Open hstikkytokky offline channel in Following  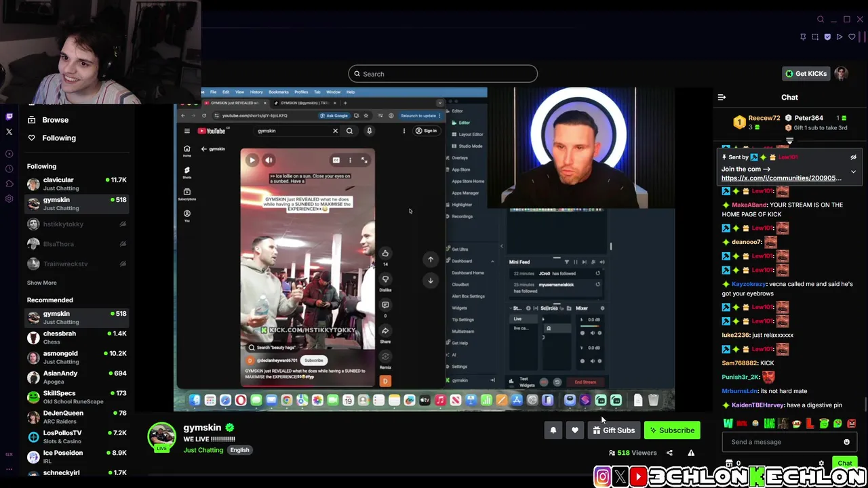click(77, 224)
